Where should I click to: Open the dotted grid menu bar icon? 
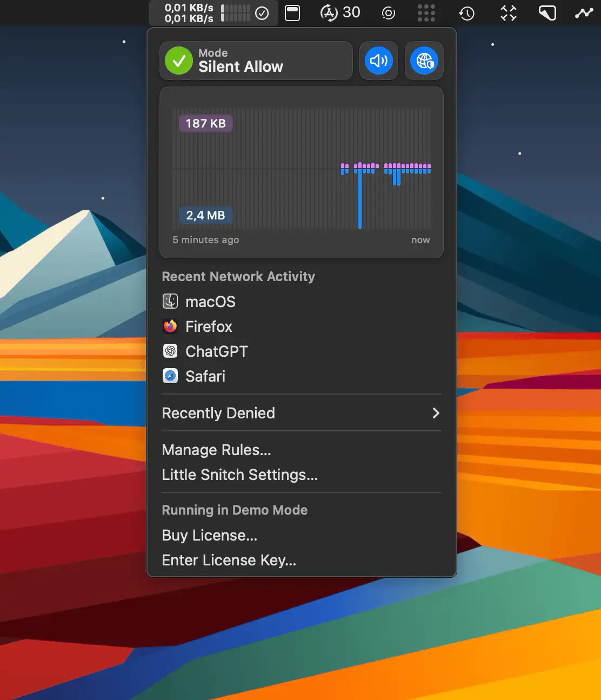tap(426, 13)
